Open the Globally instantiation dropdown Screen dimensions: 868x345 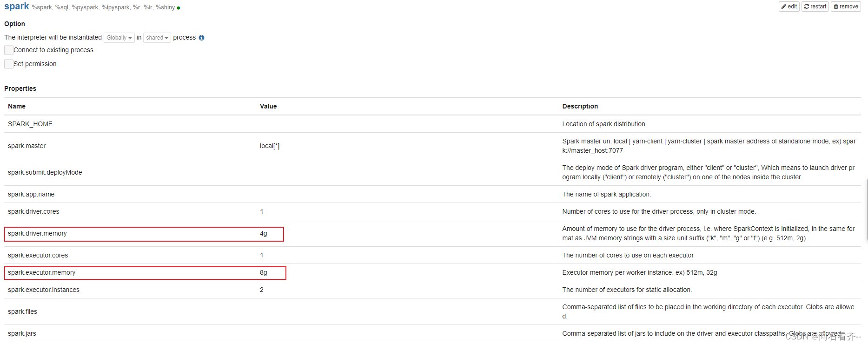[x=119, y=37]
